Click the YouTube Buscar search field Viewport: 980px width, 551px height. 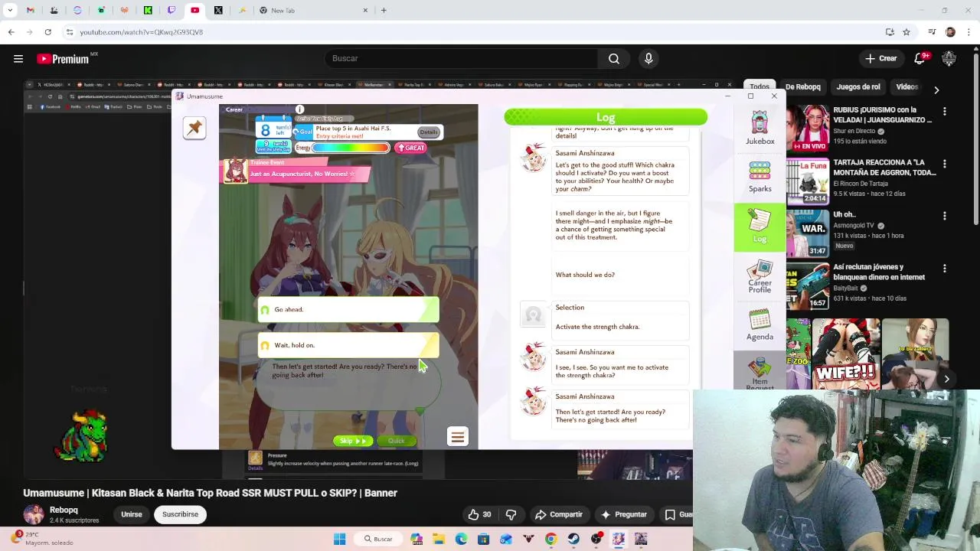coord(462,58)
